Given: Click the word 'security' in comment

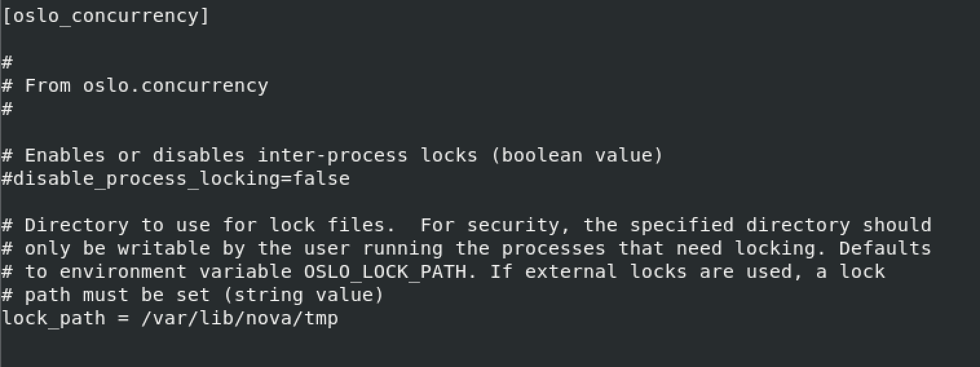Looking at the screenshot, I should [513, 225].
